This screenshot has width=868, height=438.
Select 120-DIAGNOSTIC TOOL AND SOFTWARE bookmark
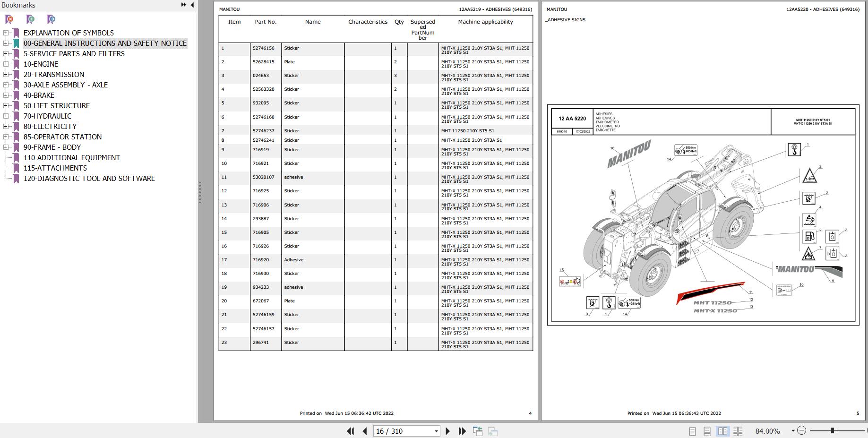click(89, 179)
